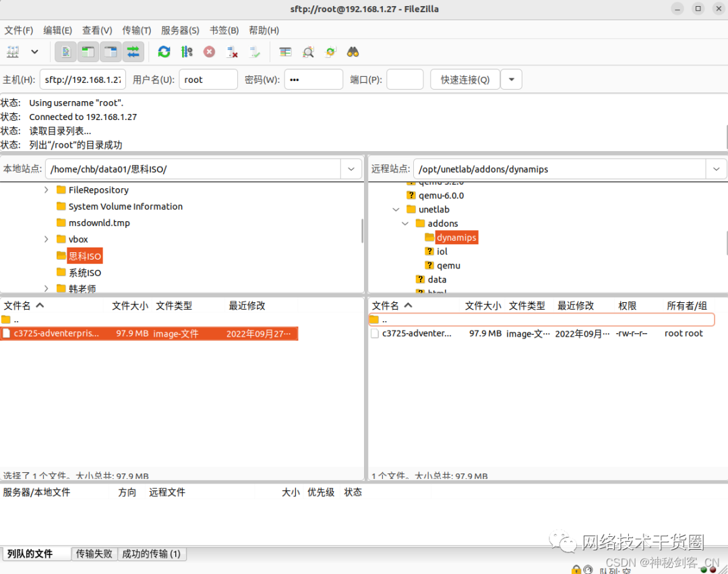This screenshot has height=574, width=728.
Task: Toggle the transfer queue panel
Action: (x=132, y=52)
